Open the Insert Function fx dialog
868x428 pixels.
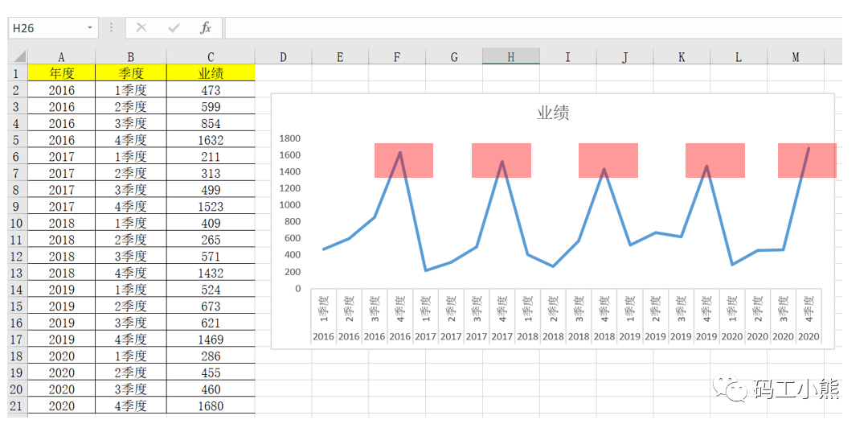[x=206, y=28]
